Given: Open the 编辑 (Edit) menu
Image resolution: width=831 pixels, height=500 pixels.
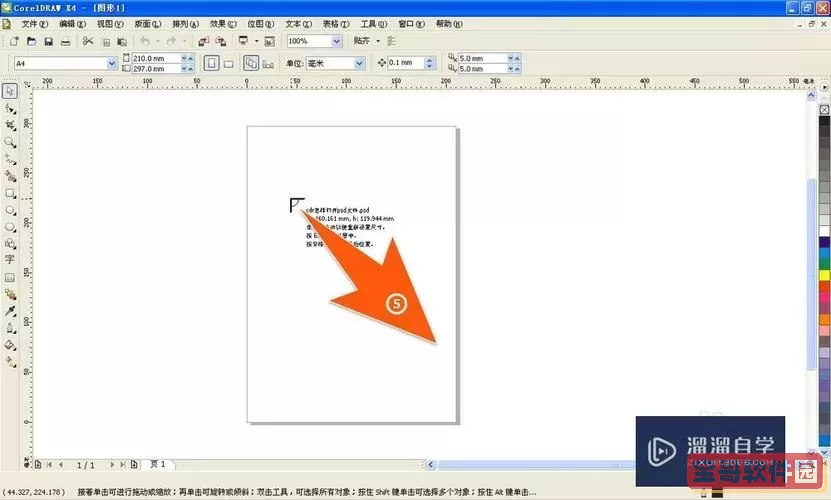Looking at the screenshot, I should tap(73, 24).
